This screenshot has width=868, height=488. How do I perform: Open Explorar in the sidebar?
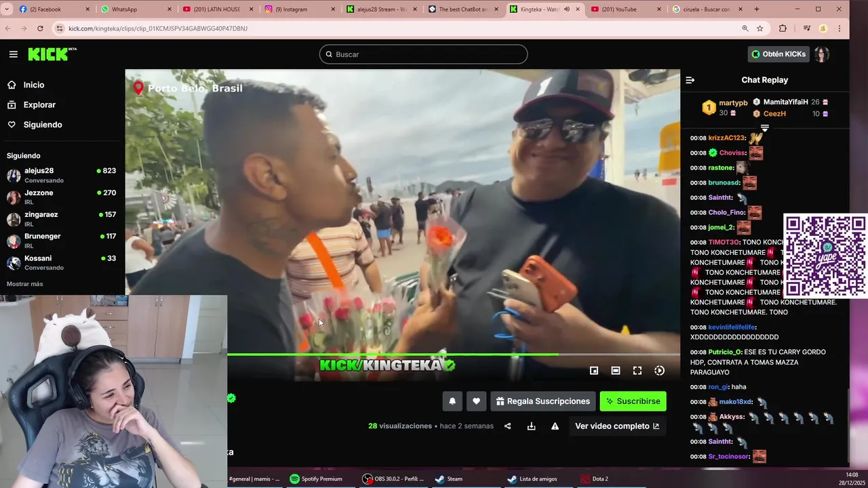click(x=39, y=104)
